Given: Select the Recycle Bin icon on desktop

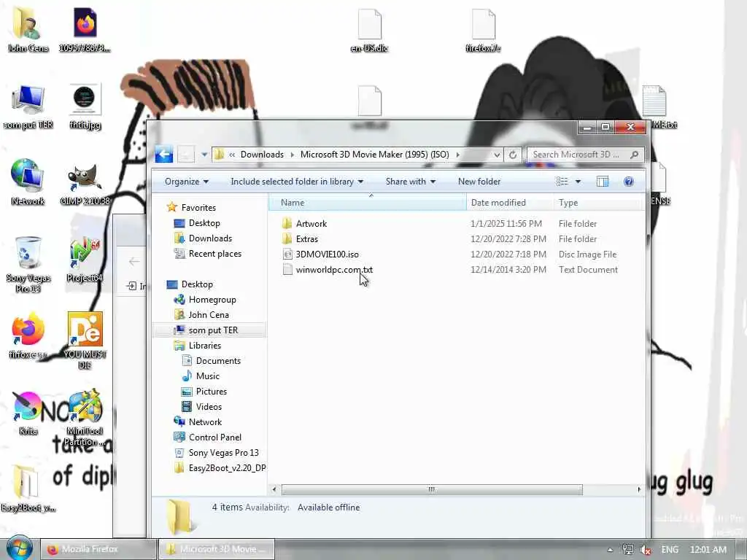Looking at the screenshot, I should (28, 265).
